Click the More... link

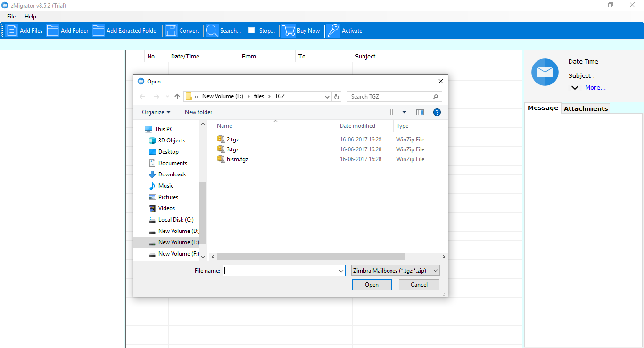(595, 88)
